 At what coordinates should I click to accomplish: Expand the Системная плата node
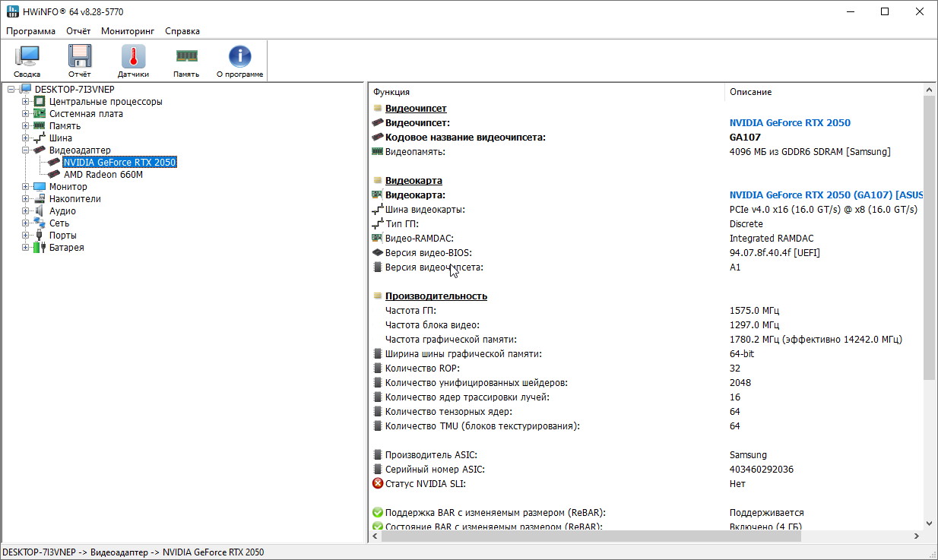pos(25,114)
